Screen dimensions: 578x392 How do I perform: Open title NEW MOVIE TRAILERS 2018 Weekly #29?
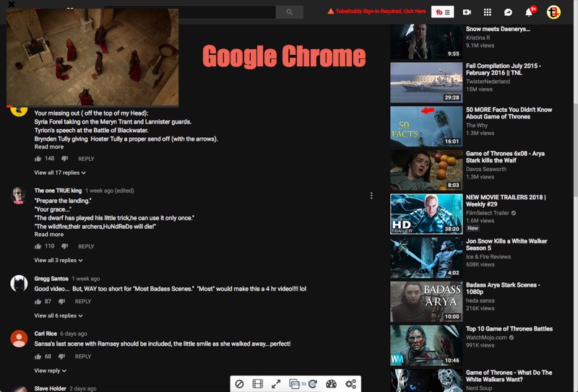point(506,201)
